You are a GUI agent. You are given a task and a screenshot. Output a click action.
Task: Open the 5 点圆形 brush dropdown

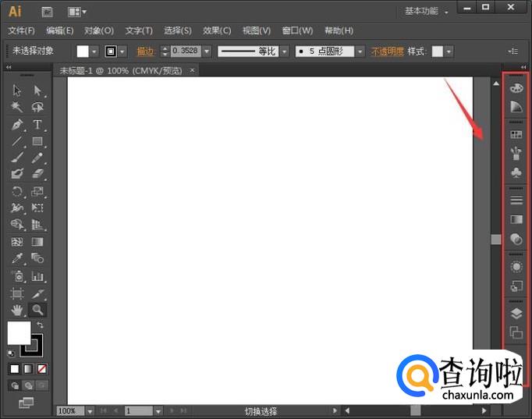click(360, 51)
